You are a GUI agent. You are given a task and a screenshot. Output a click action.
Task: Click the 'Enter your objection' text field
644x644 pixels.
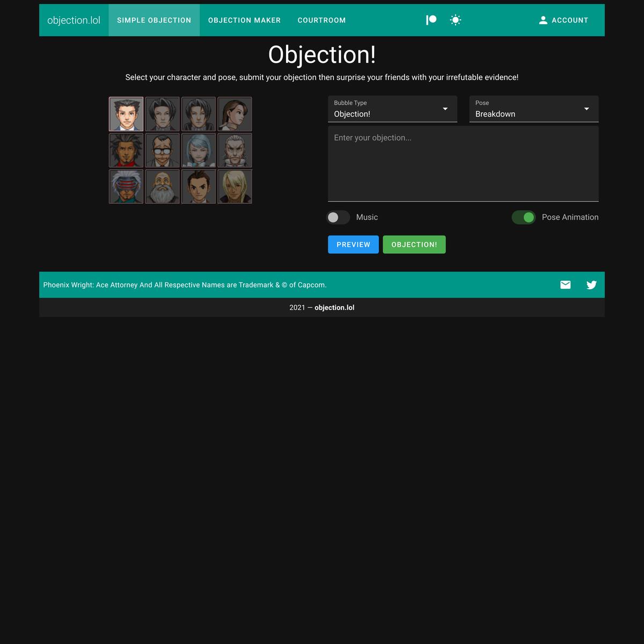[x=463, y=164]
